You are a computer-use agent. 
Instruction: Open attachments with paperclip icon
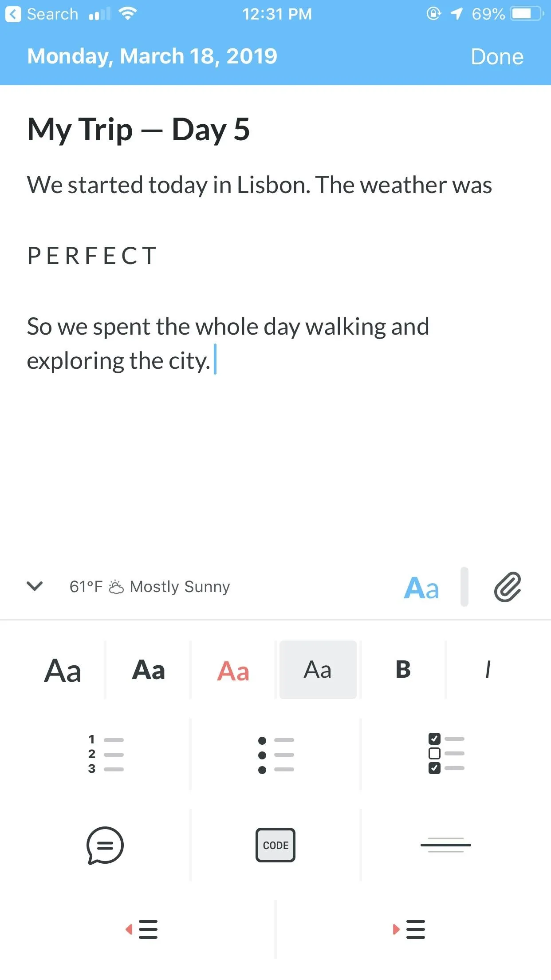[508, 587]
